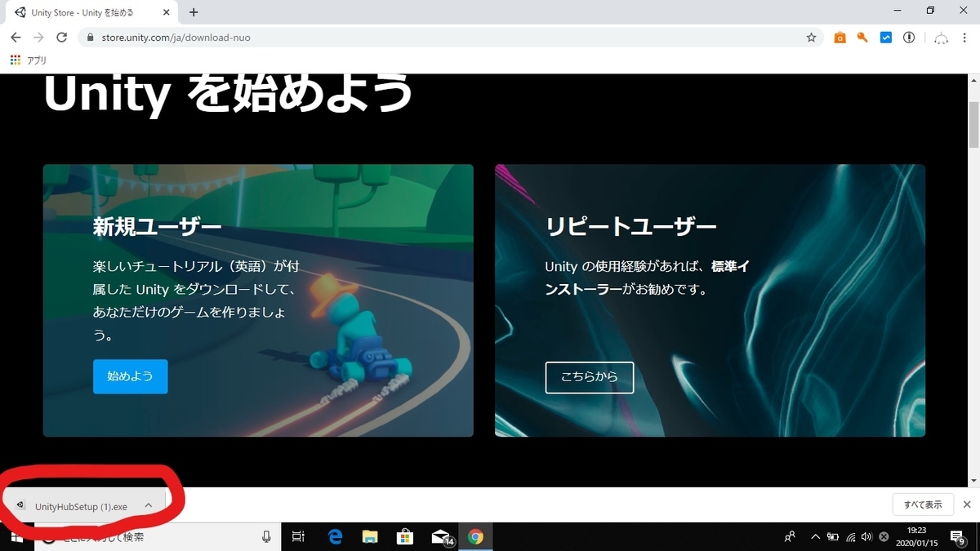Open the Chrome profile avatar
The width and height of the screenshot is (980, 551).
point(942,38)
